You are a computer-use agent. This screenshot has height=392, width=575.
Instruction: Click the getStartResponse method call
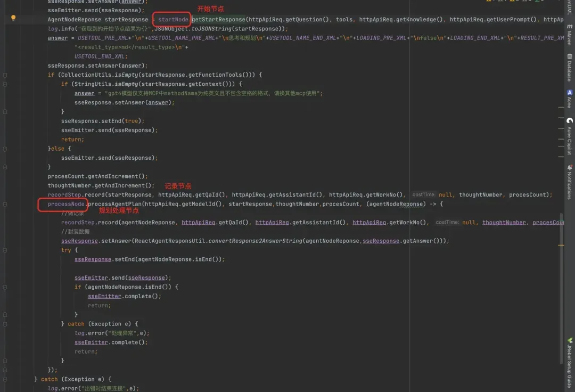tap(219, 19)
